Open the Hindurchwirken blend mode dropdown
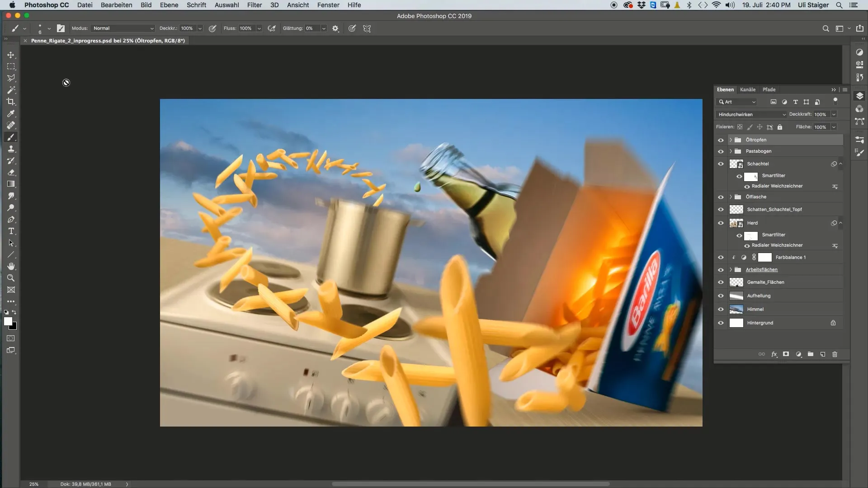Viewport: 868px width, 488px height. coord(751,114)
